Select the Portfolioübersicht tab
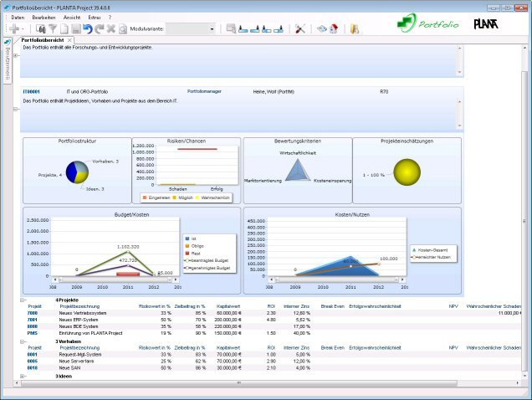 click(x=43, y=40)
